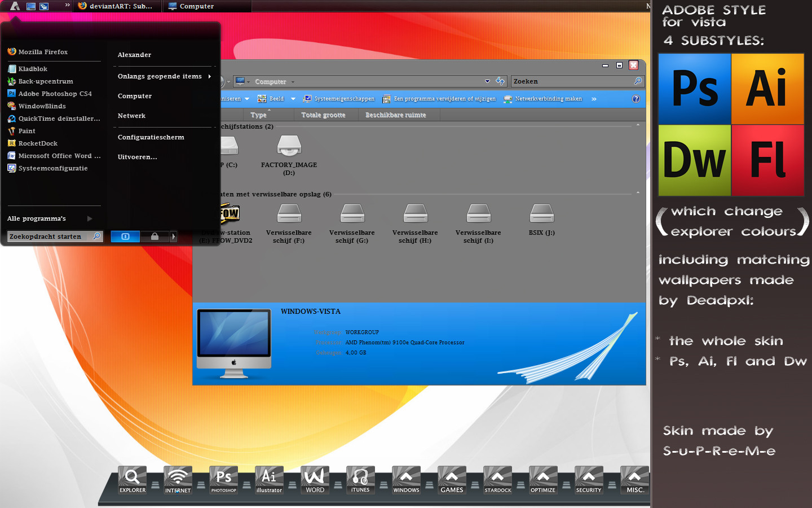The width and height of the screenshot is (812, 508).
Task: Click the switch windows quick launch icon
Action: pyautogui.click(x=44, y=6)
